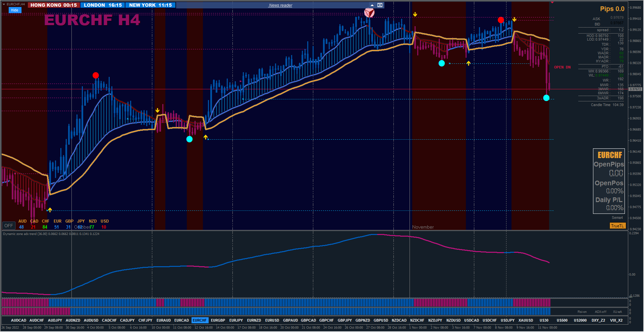644x332 pixels.
Task: Click the cyan dot near mid-October low
Action: pos(190,139)
